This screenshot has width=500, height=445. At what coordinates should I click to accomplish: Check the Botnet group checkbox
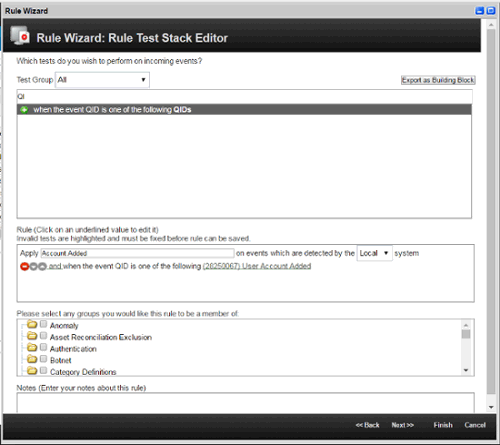pos(43,359)
